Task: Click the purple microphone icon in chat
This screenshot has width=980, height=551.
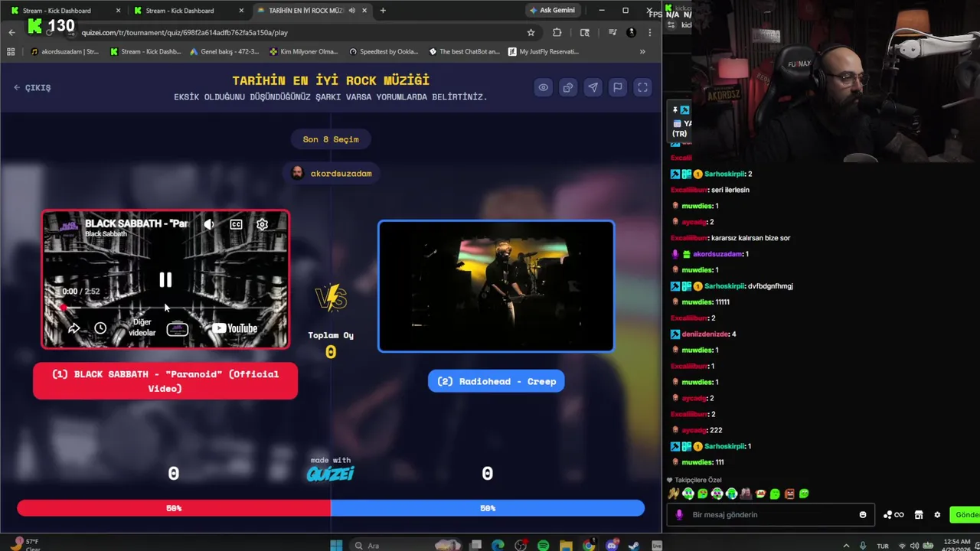Action: click(x=679, y=515)
